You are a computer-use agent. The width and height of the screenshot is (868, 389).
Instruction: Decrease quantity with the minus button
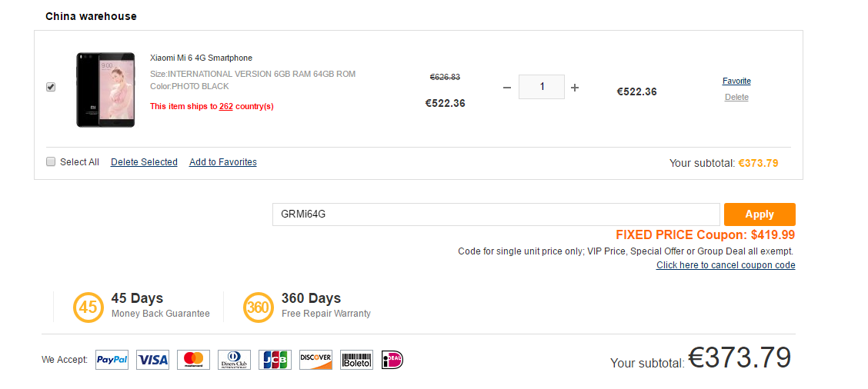point(507,88)
